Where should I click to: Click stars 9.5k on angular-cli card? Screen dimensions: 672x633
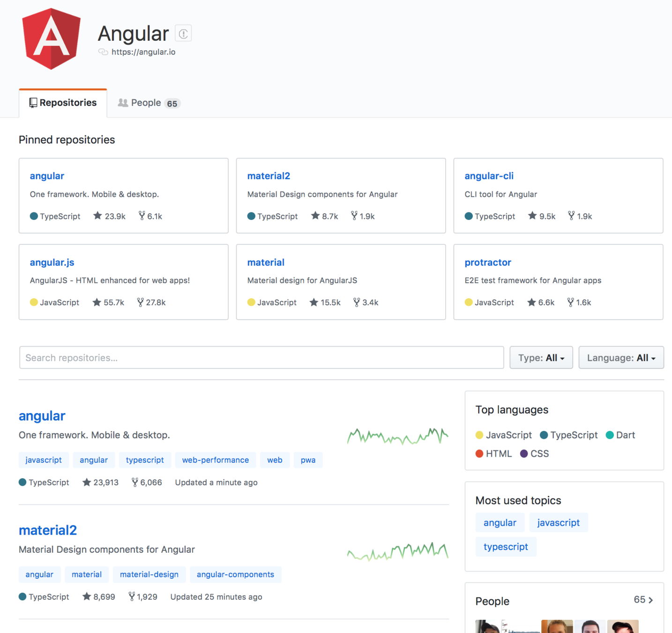542,216
